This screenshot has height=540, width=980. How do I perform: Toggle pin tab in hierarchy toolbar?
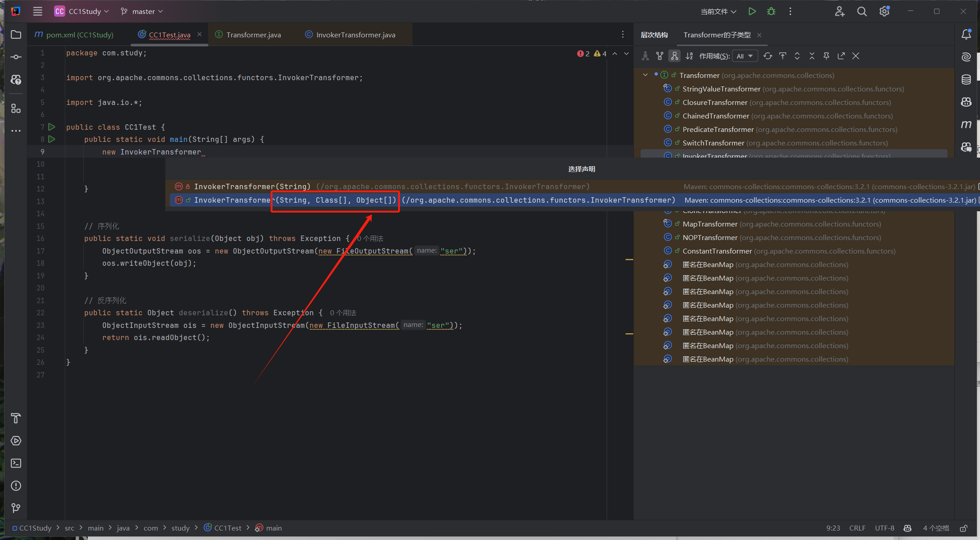tap(826, 56)
